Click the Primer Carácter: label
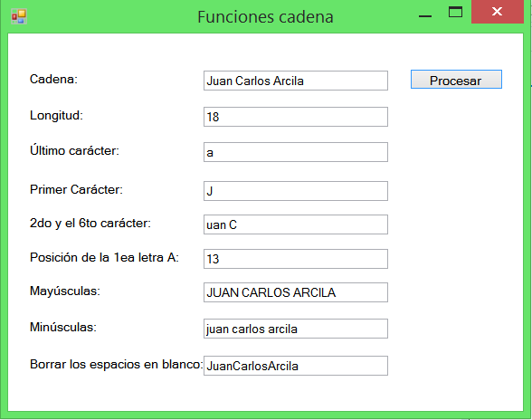532x420 pixels. [76, 189]
